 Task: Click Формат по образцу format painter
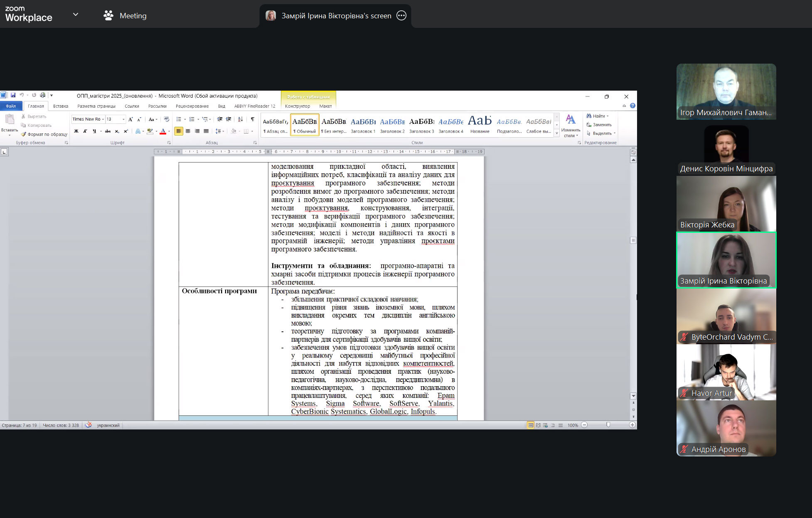click(44, 134)
